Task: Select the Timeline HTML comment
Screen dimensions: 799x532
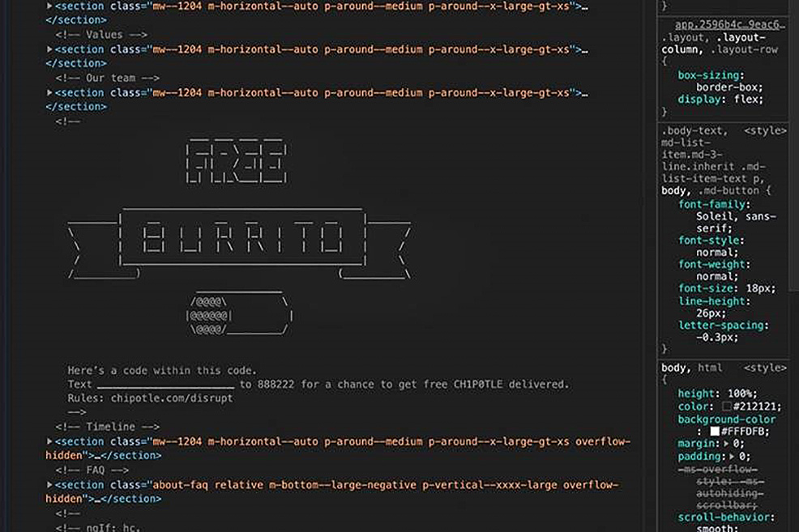Action: tap(108, 427)
